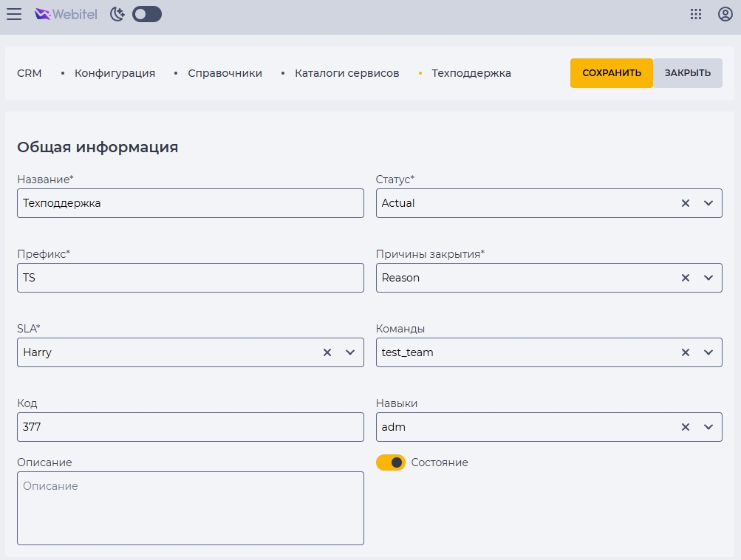Clear the Статус field value
The image size is (741, 560).
(x=686, y=203)
